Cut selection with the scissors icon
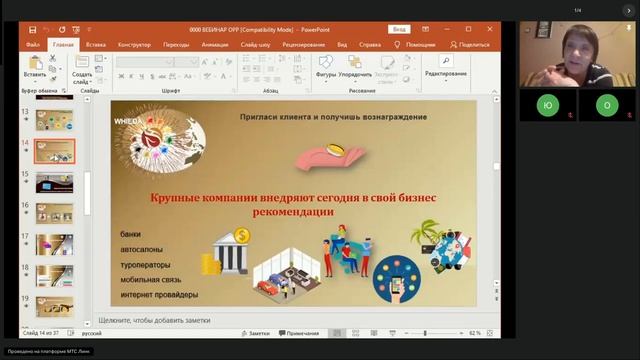 click(x=53, y=58)
